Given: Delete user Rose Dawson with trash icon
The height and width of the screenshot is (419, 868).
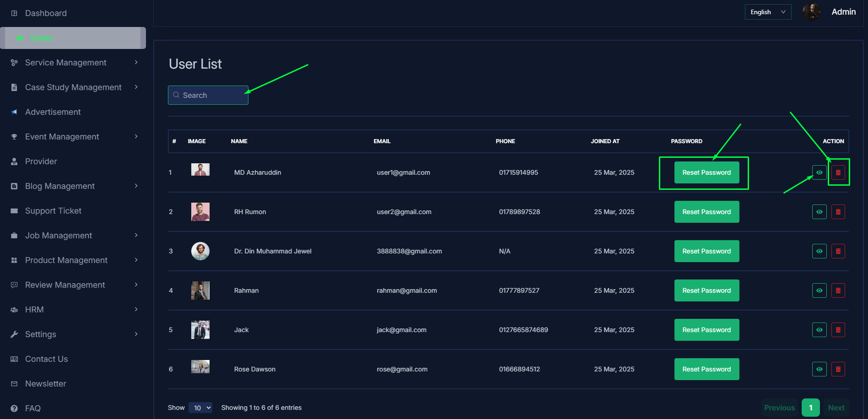Looking at the screenshot, I should point(838,369).
